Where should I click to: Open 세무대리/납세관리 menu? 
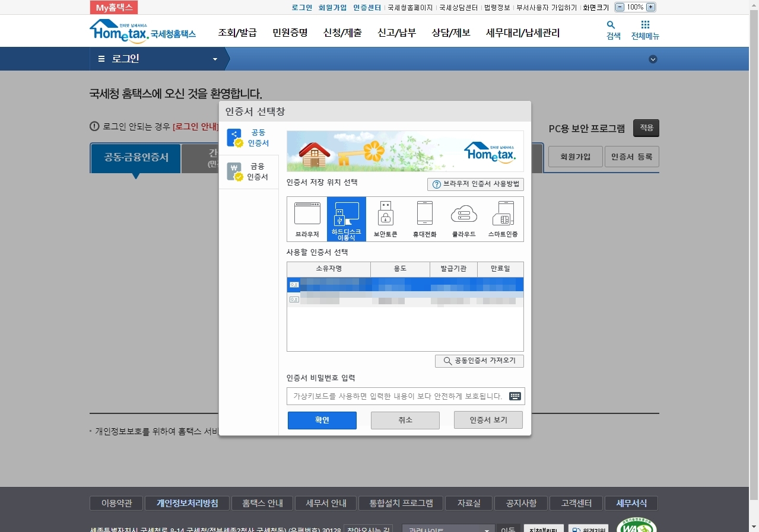tap(523, 33)
